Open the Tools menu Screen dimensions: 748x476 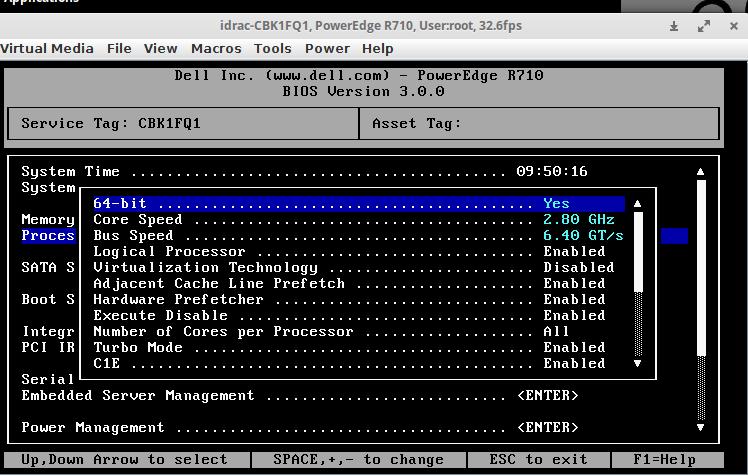point(273,48)
